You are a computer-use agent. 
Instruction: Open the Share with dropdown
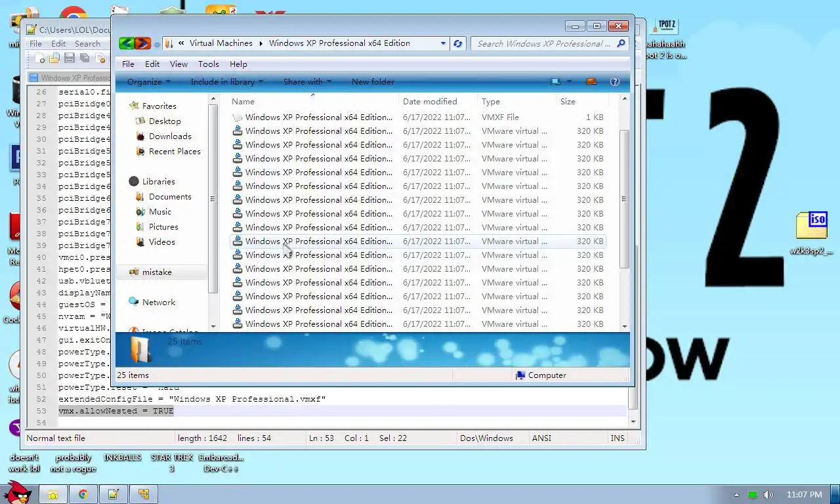click(x=307, y=82)
